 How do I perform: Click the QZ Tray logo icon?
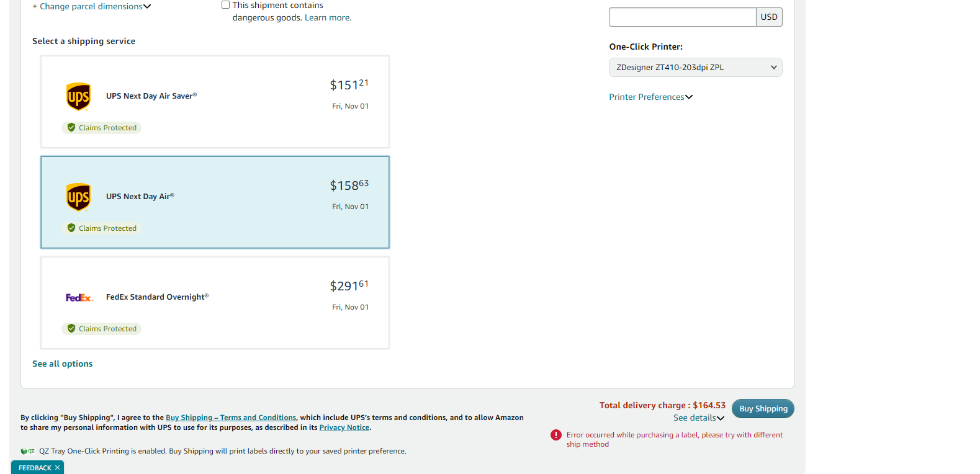(27, 451)
